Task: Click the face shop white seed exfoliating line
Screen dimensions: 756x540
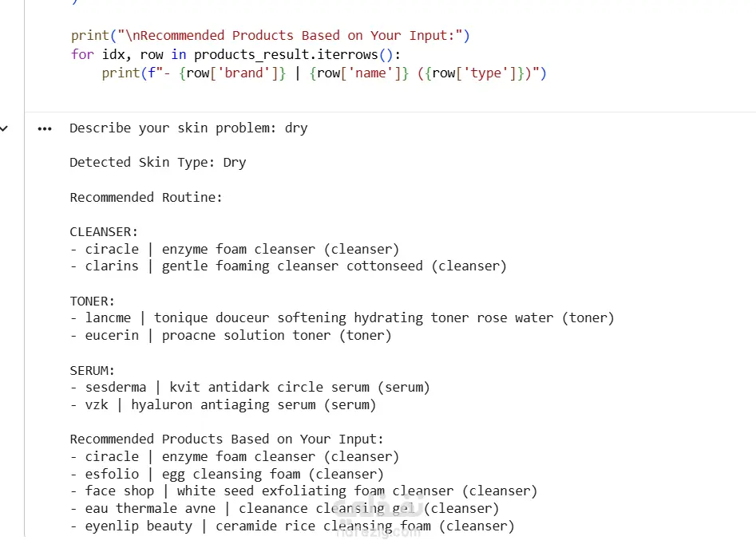Action: (303, 491)
